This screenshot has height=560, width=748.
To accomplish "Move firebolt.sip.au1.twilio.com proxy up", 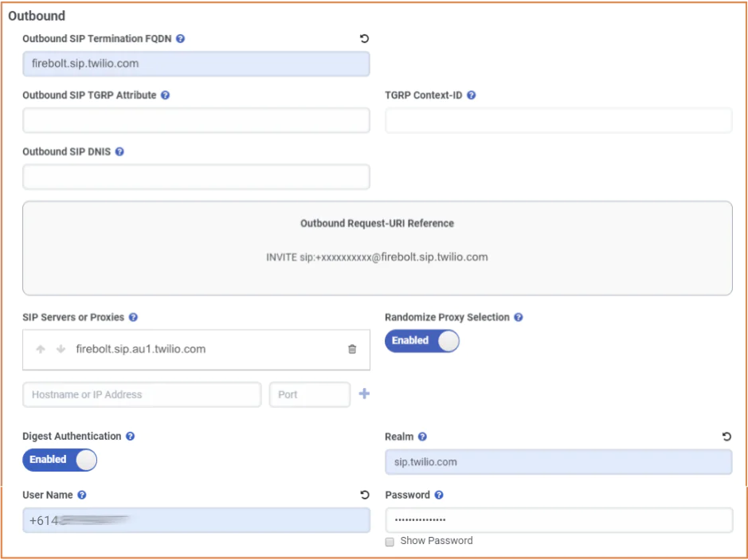I will click(41, 349).
